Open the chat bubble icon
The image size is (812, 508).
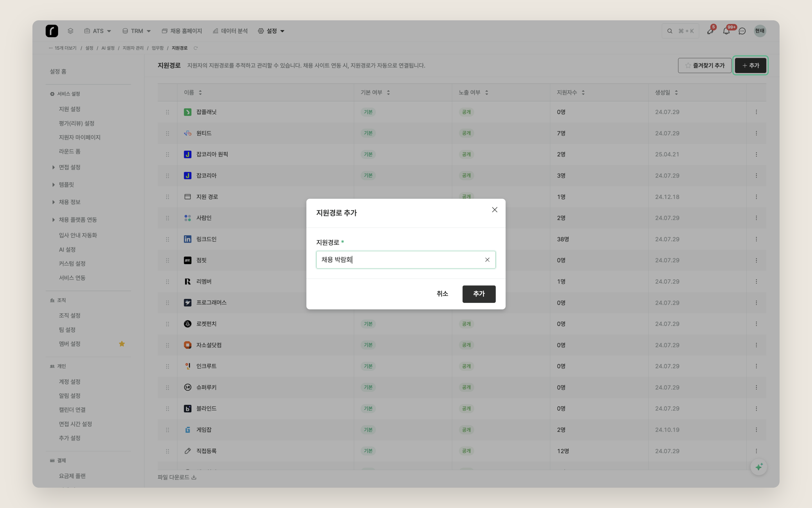742,31
